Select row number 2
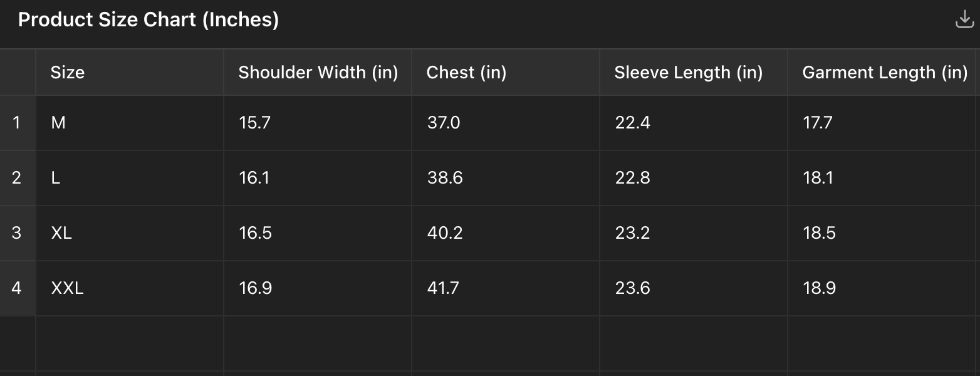This screenshot has height=376, width=980. click(x=17, y=178)
